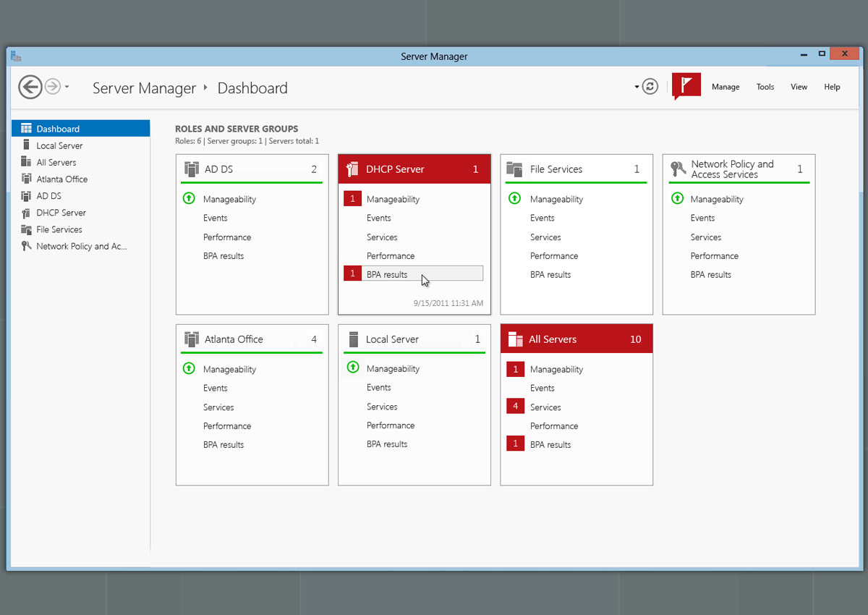This screenshot has width=868, height=615.
Task: Click red alert badge beside DHCP BPA results
Action: [x=352, y=273]
